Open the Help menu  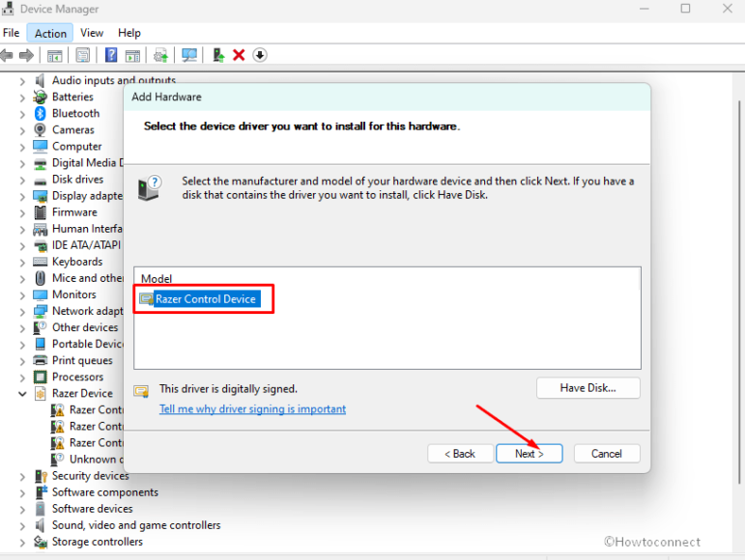(x=129, y=33)
